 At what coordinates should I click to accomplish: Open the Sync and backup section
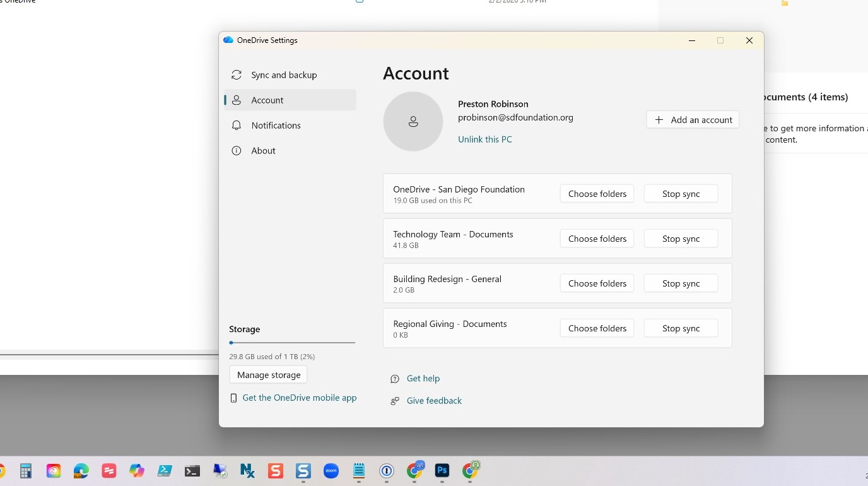pos(290,75)
